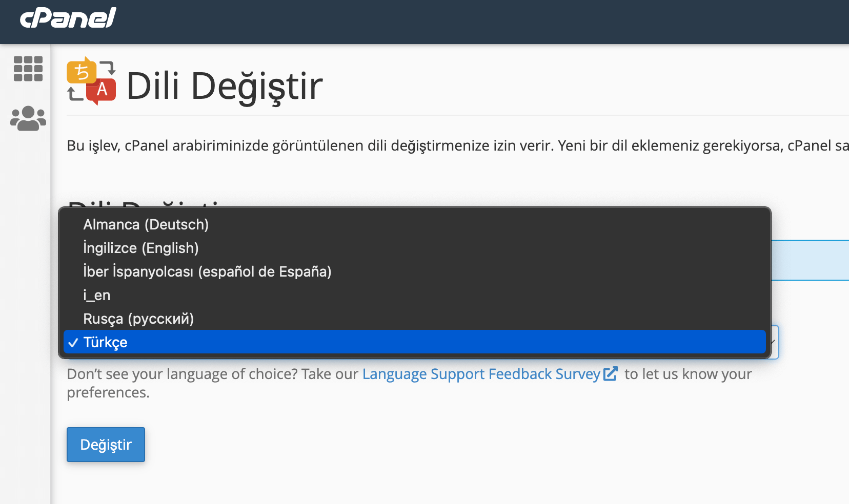
Task: Select the i_en entry in list
Action: click(x=97, y=295)
